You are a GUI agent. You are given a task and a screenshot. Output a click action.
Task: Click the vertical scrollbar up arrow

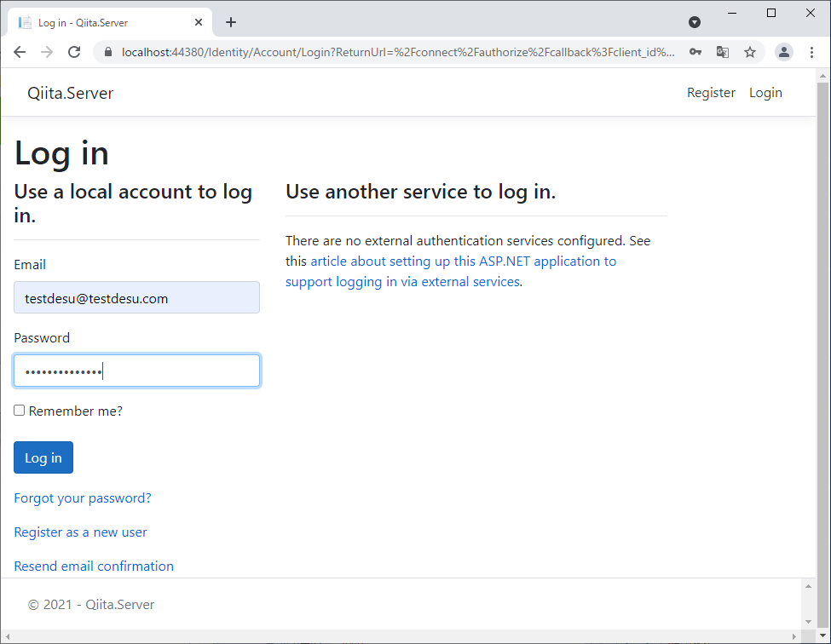point(822,76)
